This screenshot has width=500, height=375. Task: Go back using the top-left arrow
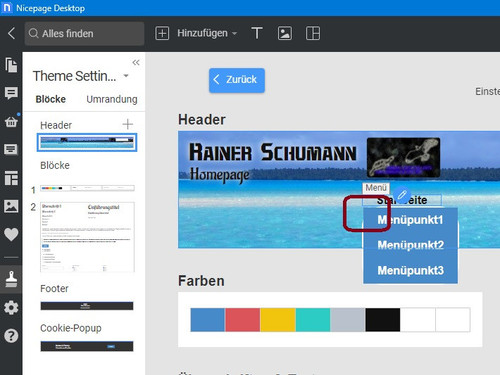point(11,33)
